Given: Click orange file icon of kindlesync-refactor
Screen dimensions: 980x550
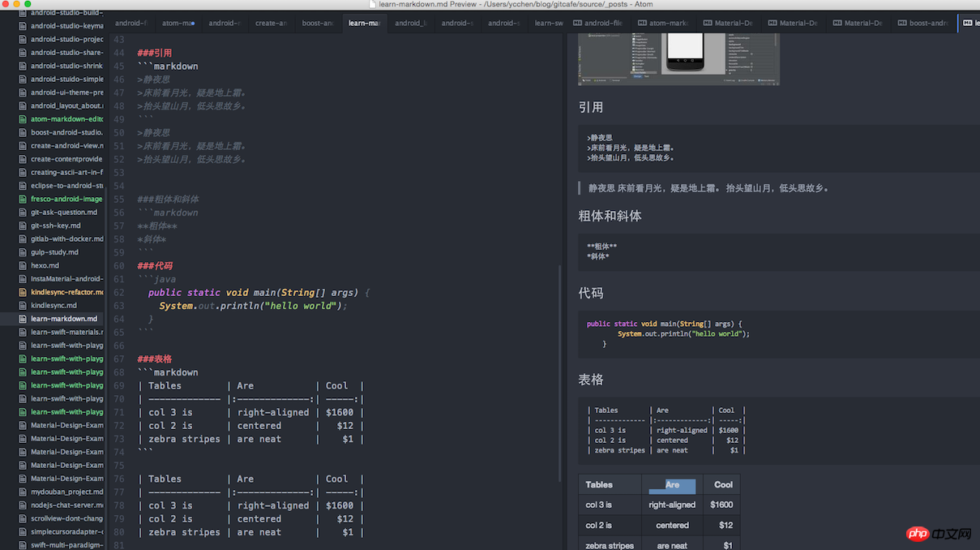Looking at the screenshot, I should click(x=23, y=292).
